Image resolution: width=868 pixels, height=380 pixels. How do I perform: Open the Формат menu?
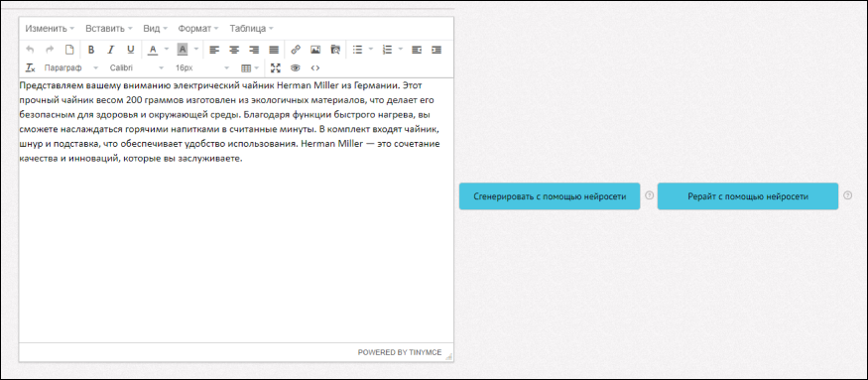(198, 28)
